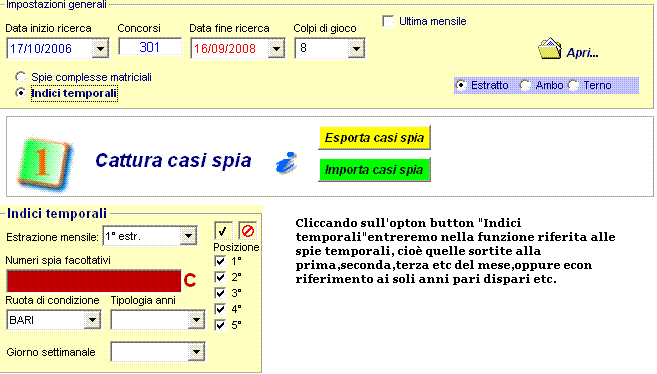Viewport: 657px width, 374px height.
Task: Click the blue info icon
Action: 287,162
